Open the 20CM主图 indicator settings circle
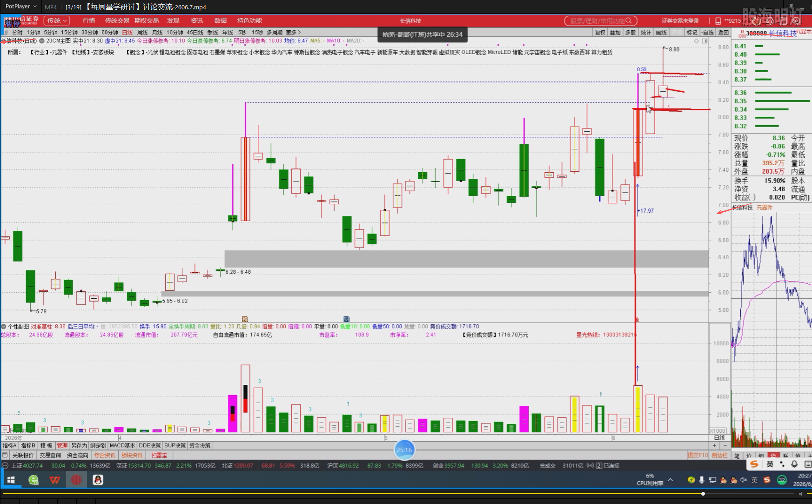This screenshot has width=812, height=504. (x=42, y=41)
